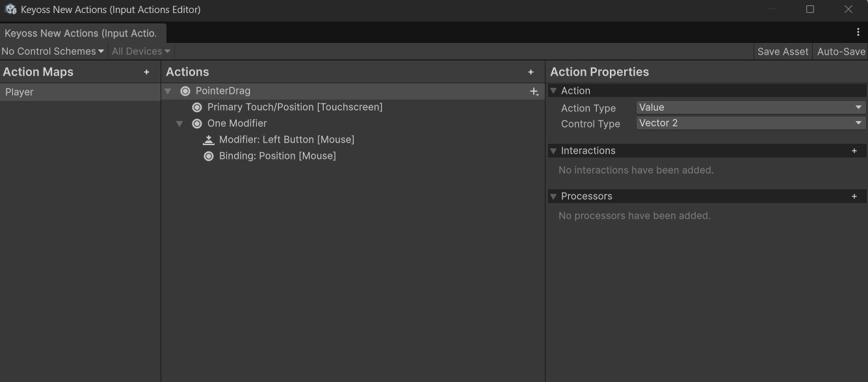
Task: Open the Action Type dropdown
Action: tap(750, 107)
